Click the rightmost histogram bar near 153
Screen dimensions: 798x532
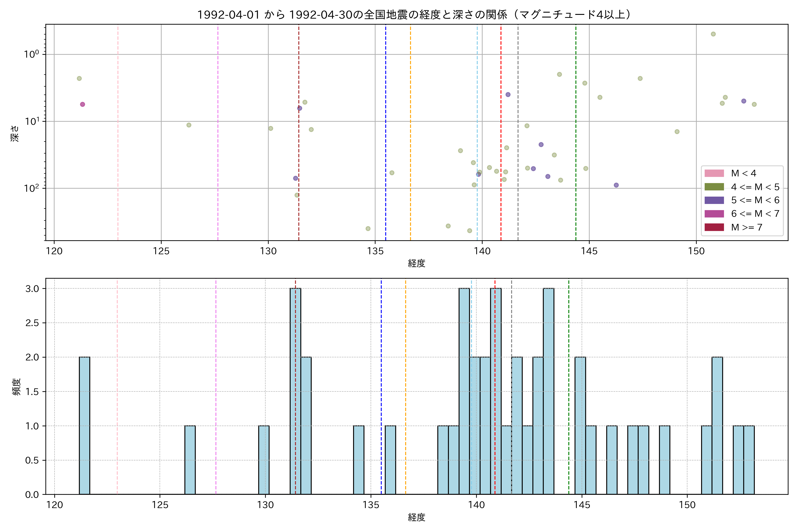(749, 460)
